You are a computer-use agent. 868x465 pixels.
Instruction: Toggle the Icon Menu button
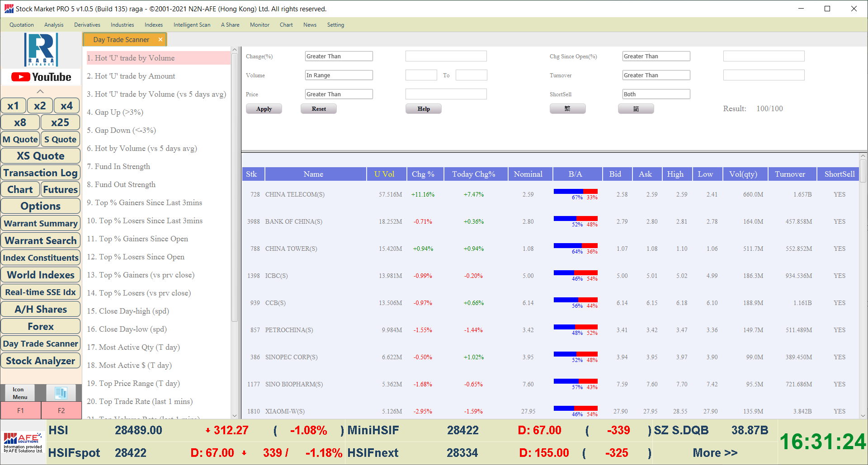(19, 393)
